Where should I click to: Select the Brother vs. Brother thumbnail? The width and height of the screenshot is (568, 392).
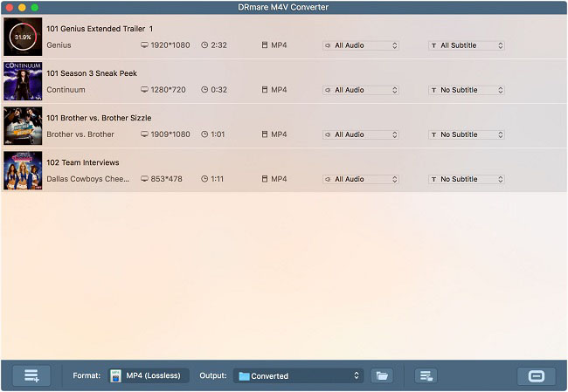(x=22, y=126)
